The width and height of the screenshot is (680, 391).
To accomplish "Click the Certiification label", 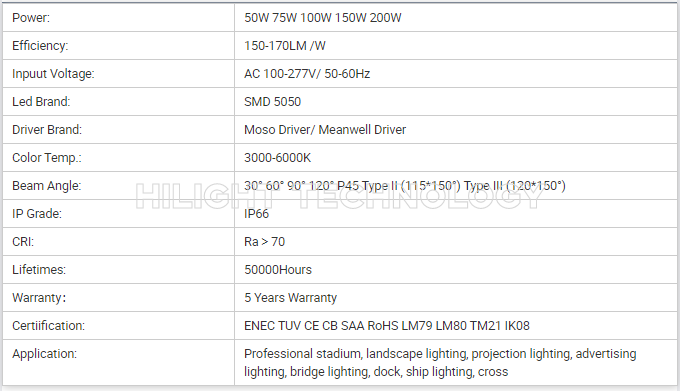I will point(49,326).
